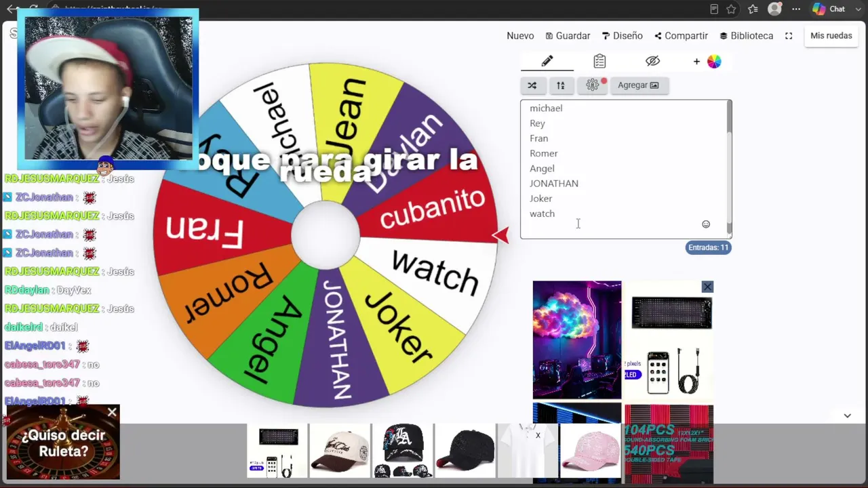The image size is (868, 488).
Task: Open the brown-brim white cap ad
Action: [x=340, y=450]
